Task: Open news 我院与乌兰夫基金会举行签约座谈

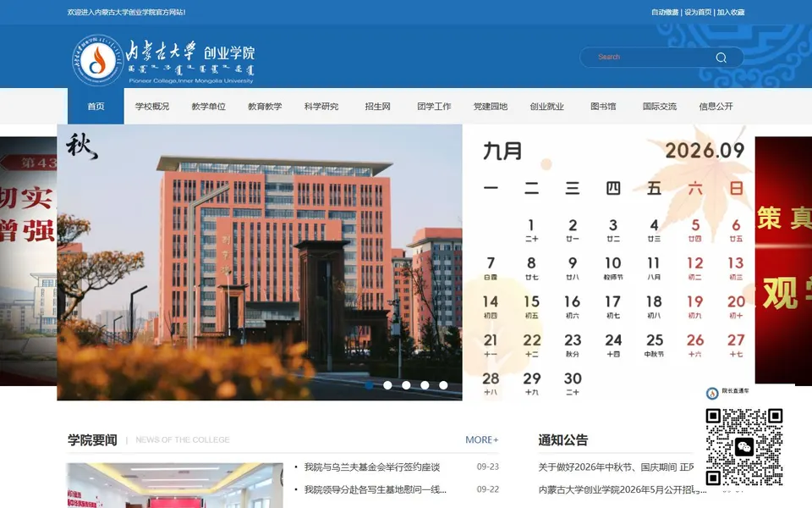Action: tap(372, 467)
